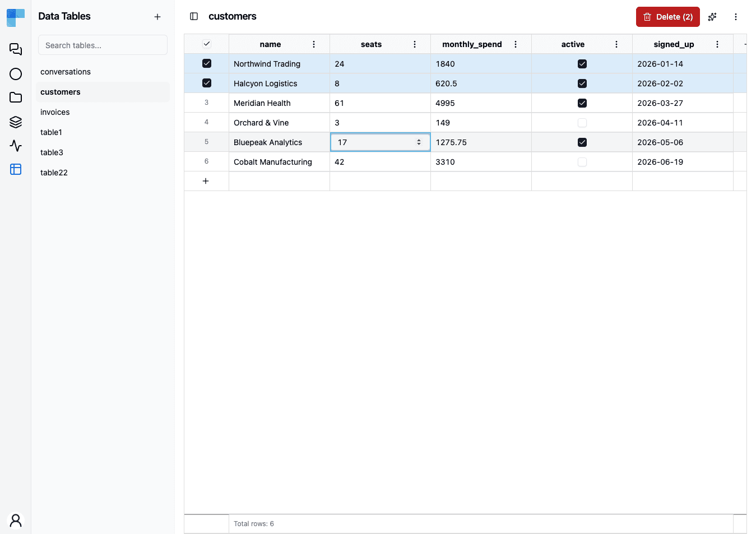Open the signed_up column options menu

[x=717, y=44]
